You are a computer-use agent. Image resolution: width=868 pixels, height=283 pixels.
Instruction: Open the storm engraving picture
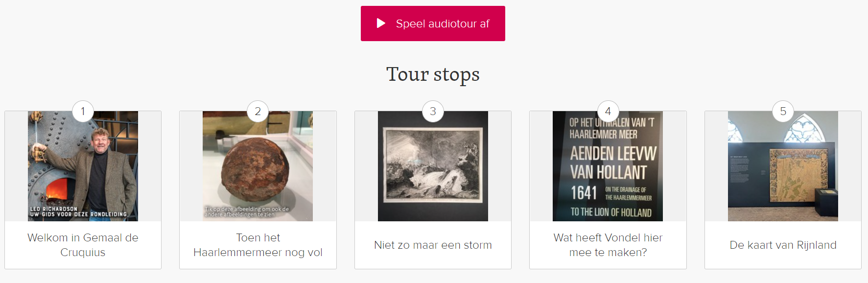pos(433,166)
